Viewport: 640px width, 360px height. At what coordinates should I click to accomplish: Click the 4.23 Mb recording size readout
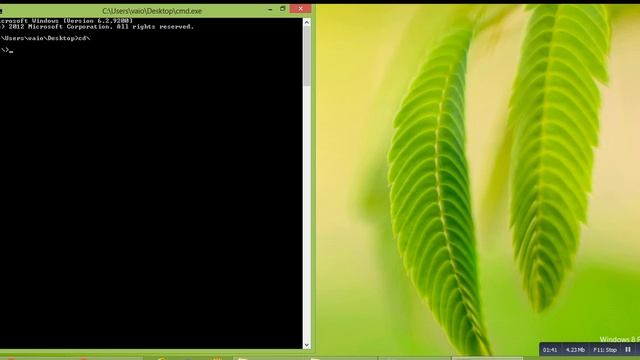[575, 350]
